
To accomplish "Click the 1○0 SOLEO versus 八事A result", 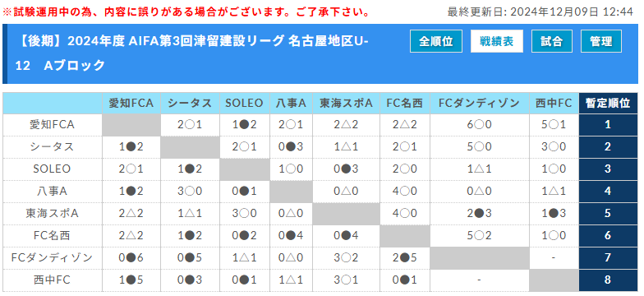I will point(291,169).
